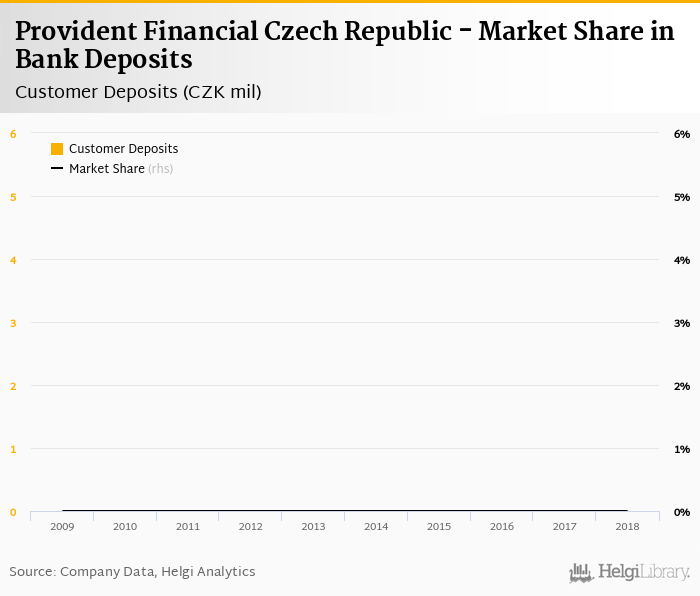700x596 pixels.
Task: Click the orange Customer Deposits legend swatch
Action: 57,149
